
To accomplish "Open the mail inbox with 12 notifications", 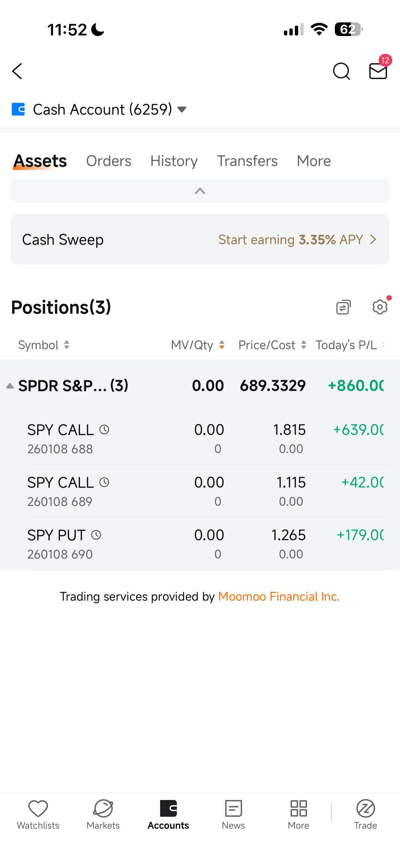I will coord(378,71).
